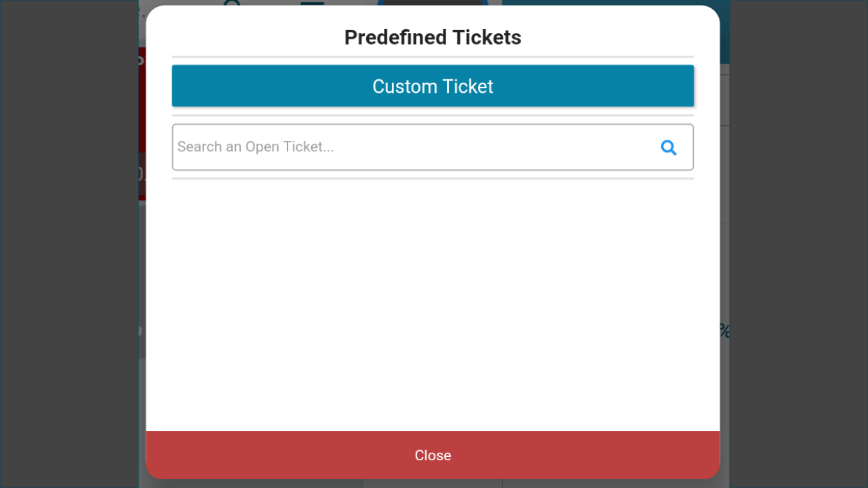The height and width of the screenshot is (488, 868).
Task: Tap the partially hidden hamburger menu icon
Action: [312, 3]
